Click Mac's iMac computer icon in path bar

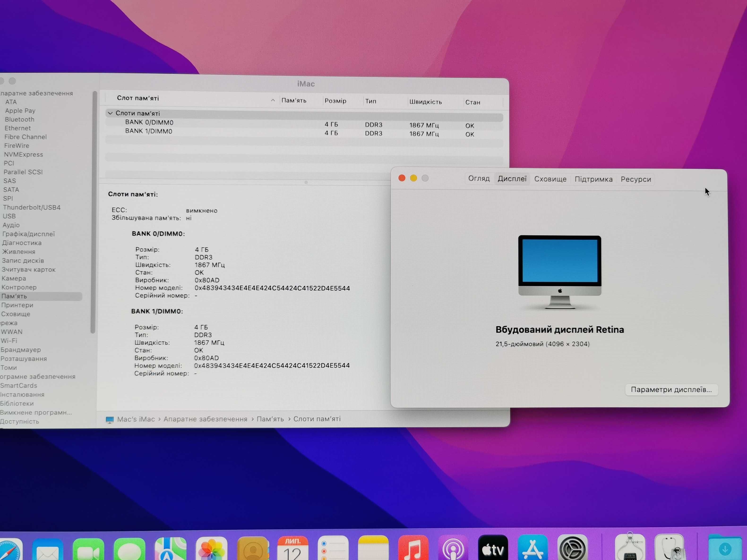(110, 420)
